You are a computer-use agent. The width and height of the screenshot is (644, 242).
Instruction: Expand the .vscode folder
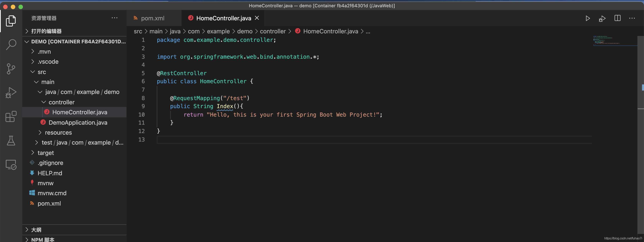pos(74,62)
